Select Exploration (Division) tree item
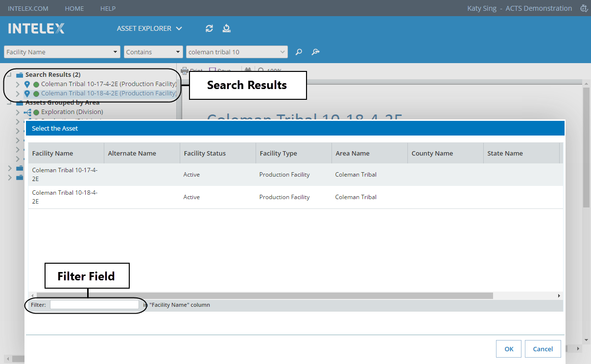This screenshot has width=591, height=364. [72, 112]
